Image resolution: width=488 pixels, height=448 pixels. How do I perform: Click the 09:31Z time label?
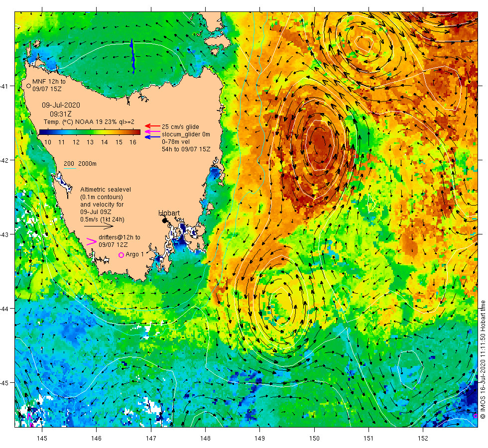pyautogui.click(x=61, y=114)
